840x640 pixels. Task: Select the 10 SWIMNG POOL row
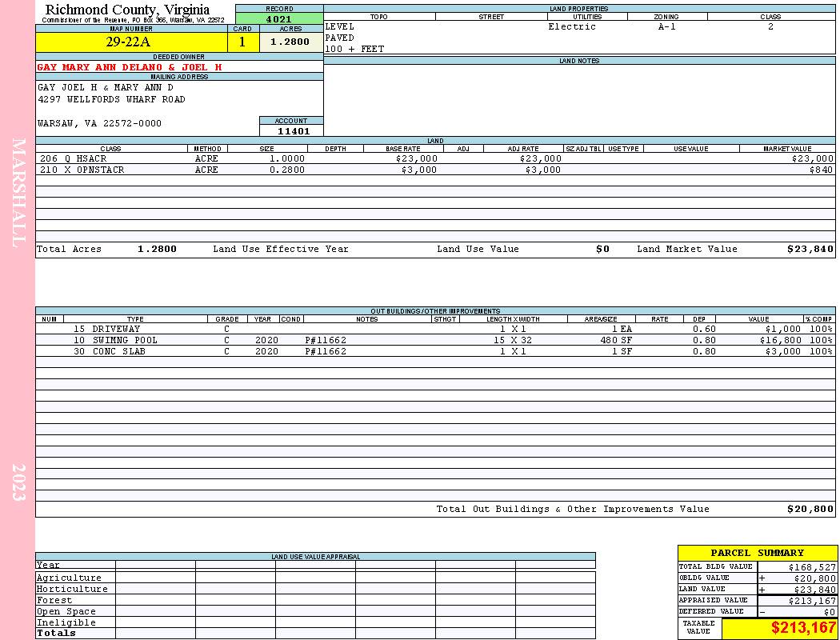[x=435, y=340]
